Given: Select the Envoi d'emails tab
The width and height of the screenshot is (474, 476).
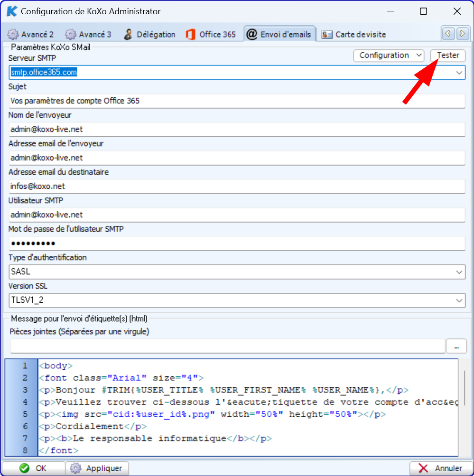Looking at the screenshot, I should (279, 34).
